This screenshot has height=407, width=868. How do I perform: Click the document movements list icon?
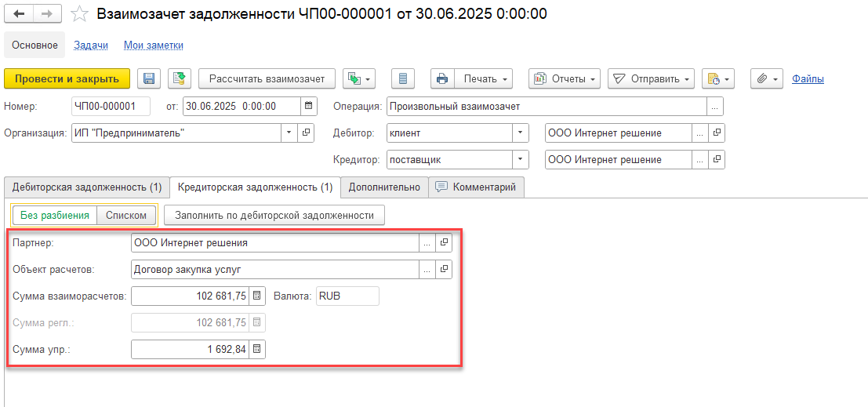pyautogui.click(x=403, y=78)
